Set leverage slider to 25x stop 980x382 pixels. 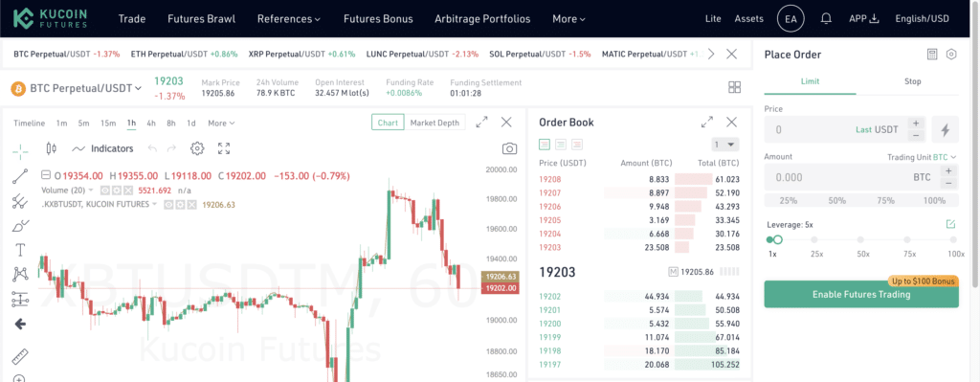814,239
